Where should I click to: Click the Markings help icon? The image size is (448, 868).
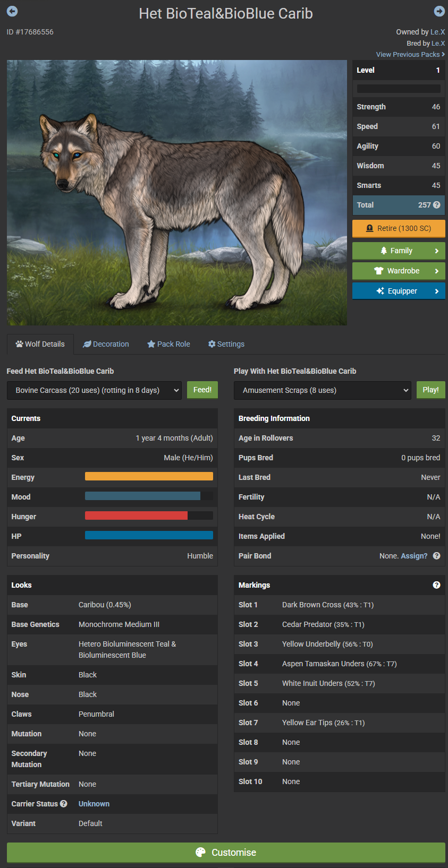(x=436, y=585)
